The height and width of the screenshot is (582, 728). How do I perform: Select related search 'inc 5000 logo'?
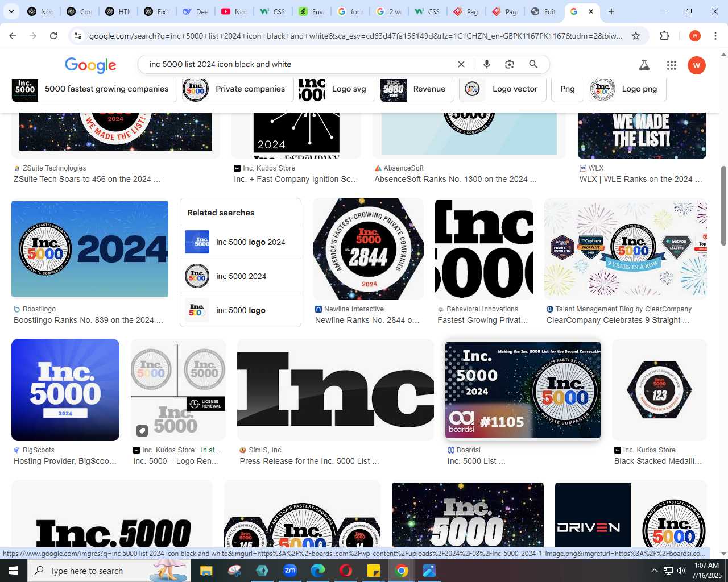coord(241,310)
